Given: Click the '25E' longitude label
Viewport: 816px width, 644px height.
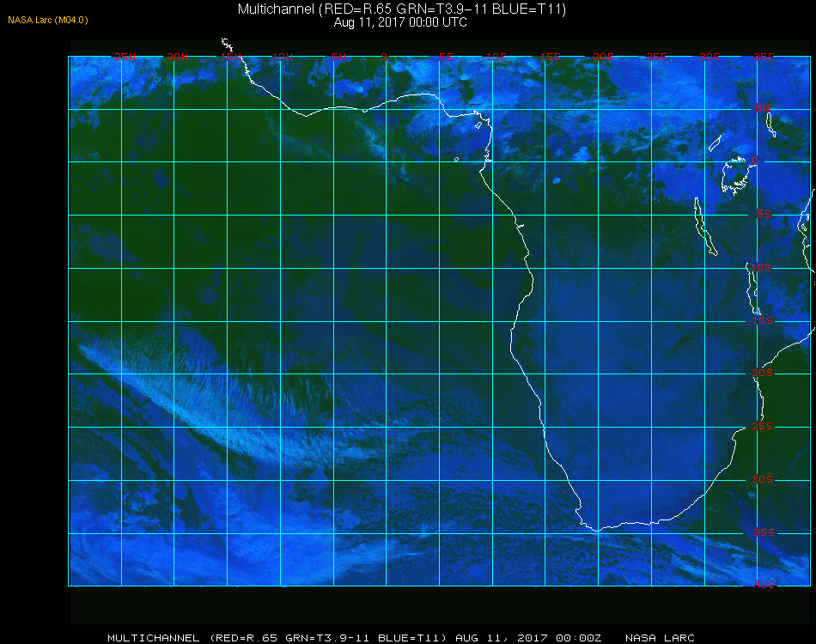Looking at the screenshot, I should point(656,57).
